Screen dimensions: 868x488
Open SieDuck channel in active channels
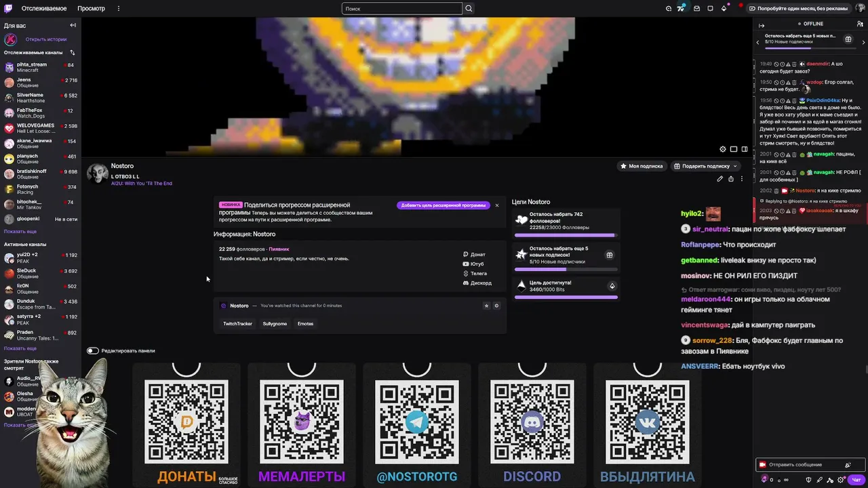[x=41, y=273]
